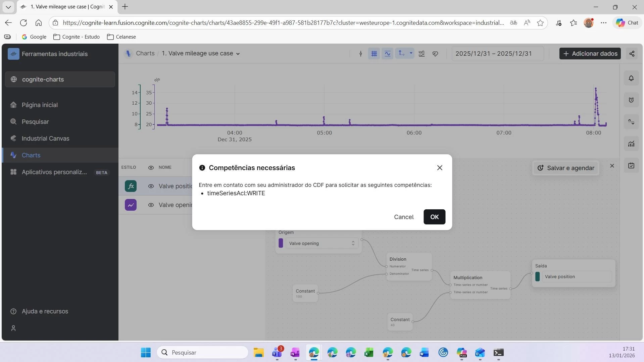
Task: Toggle visibility of Valve opening row
Action: point(151,205)
